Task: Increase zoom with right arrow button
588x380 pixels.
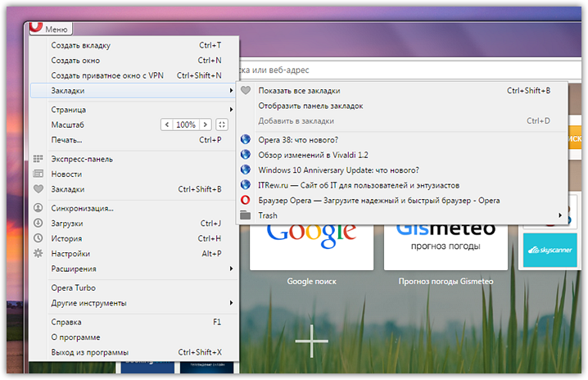Action: click(205, 124)
